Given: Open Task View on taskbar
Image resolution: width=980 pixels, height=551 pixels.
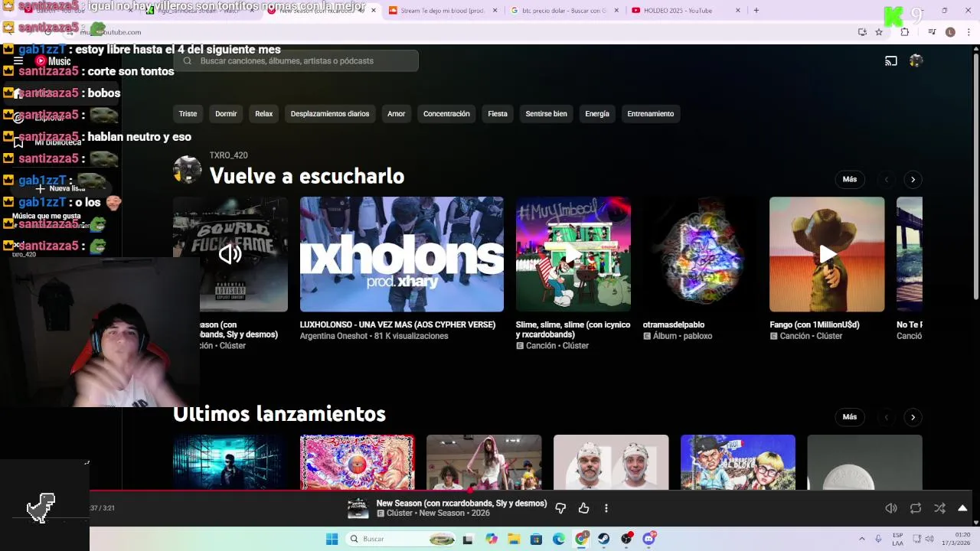Looking at the screenshot, I should click(x=468, y=539).
